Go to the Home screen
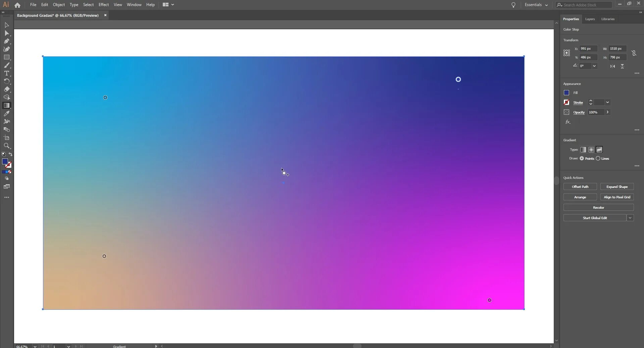 click(17, 5)
